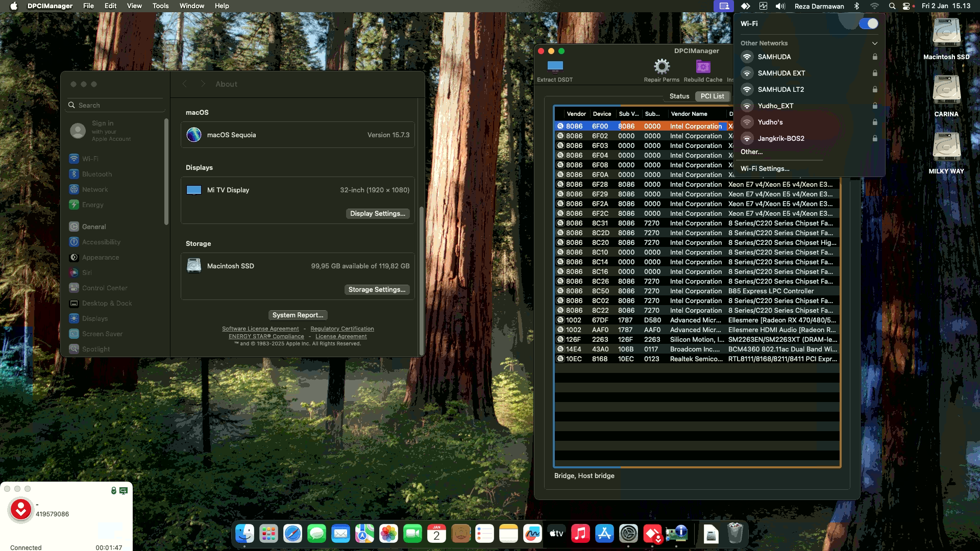
Task: Select the Broadcom Inc. BCM4360 row
Action: coord(697,349)
